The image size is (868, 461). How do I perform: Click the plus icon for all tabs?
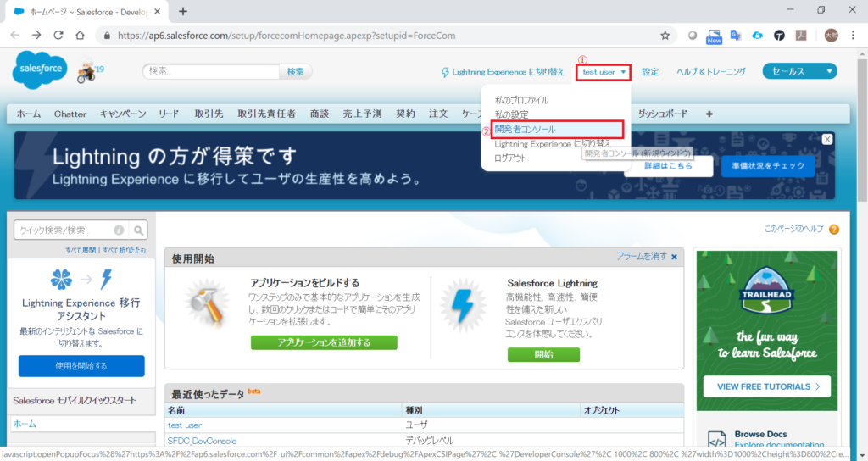click(x=709, y=114)
